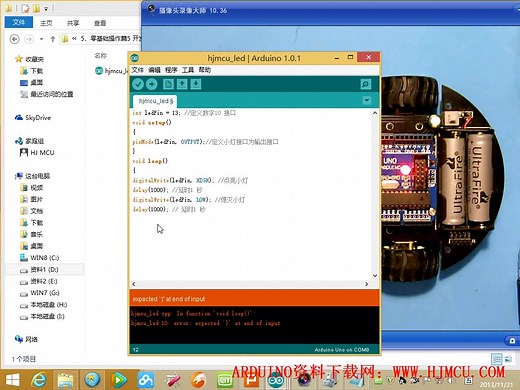The width and height of the screenshot is (520, 390).
Task: Select 网络 in the navigation pane
Action: click(31, 339)
